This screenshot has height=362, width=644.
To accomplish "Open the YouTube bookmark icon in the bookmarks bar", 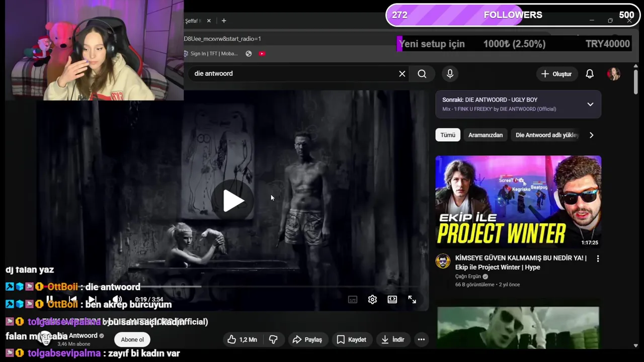I will [262, 53].
